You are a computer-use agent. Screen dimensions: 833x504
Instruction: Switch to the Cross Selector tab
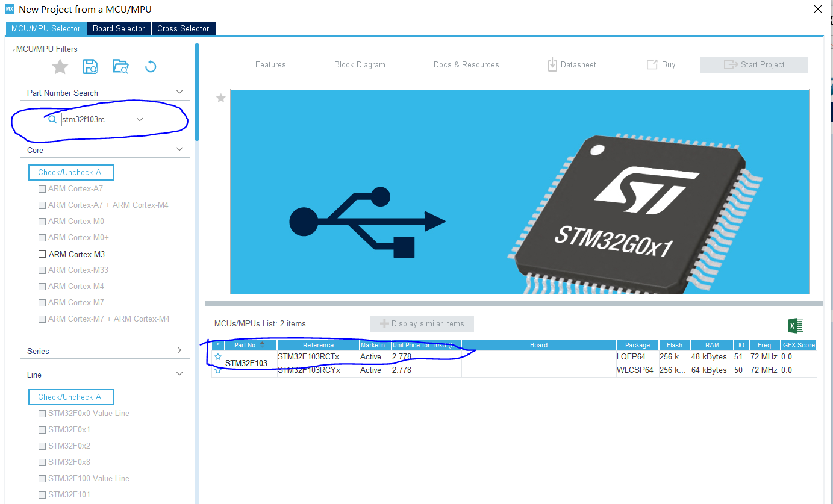pyautogui.click(x=183, y=28)
